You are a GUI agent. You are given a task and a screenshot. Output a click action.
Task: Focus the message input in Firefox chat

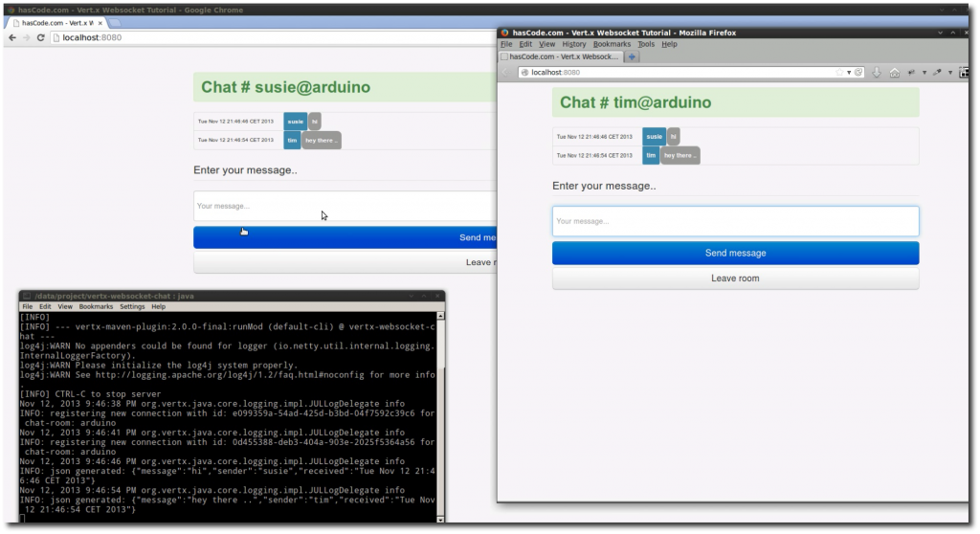[735, 221]
